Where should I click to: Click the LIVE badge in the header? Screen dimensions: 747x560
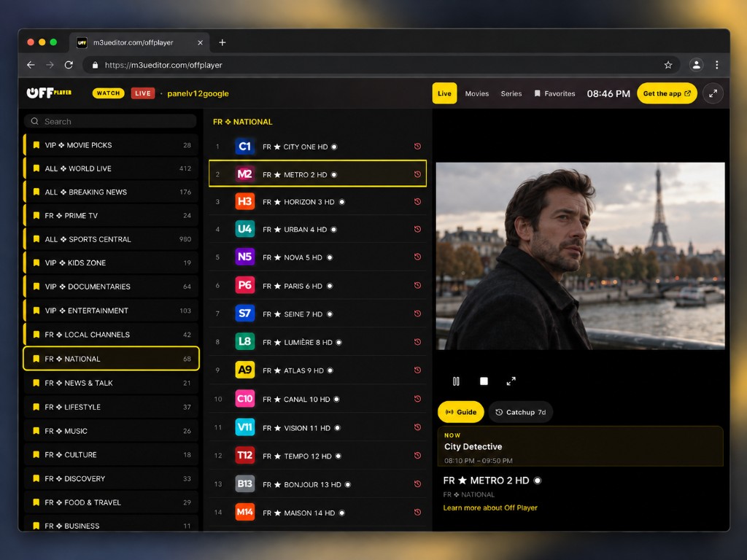coord(142,93)
